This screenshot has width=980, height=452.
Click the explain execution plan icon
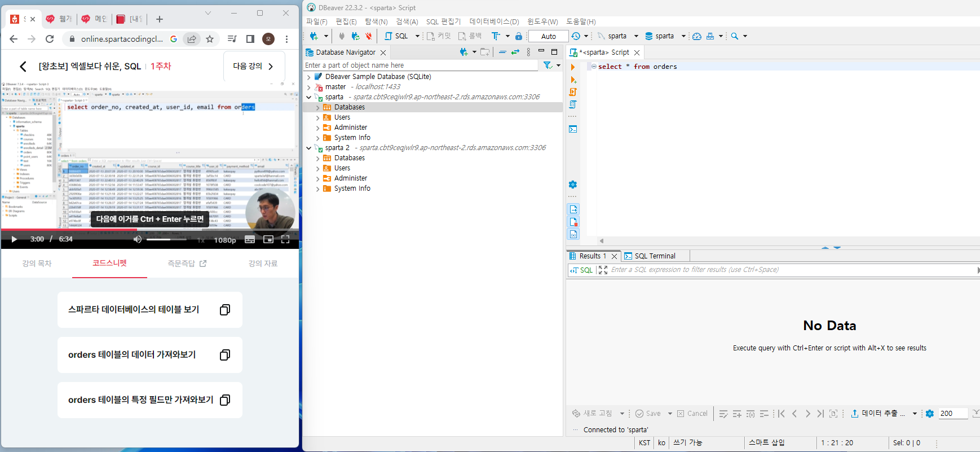click(x=573, y=104)
